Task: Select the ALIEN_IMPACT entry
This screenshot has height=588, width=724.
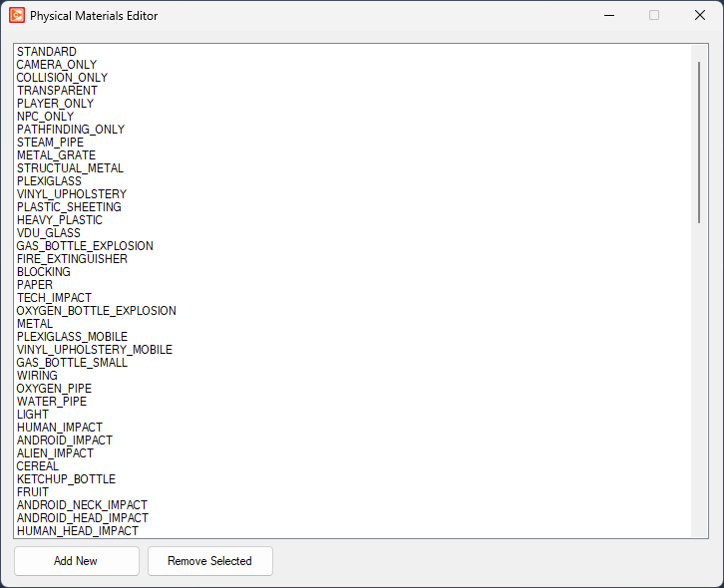Action: tap(57, 453)
